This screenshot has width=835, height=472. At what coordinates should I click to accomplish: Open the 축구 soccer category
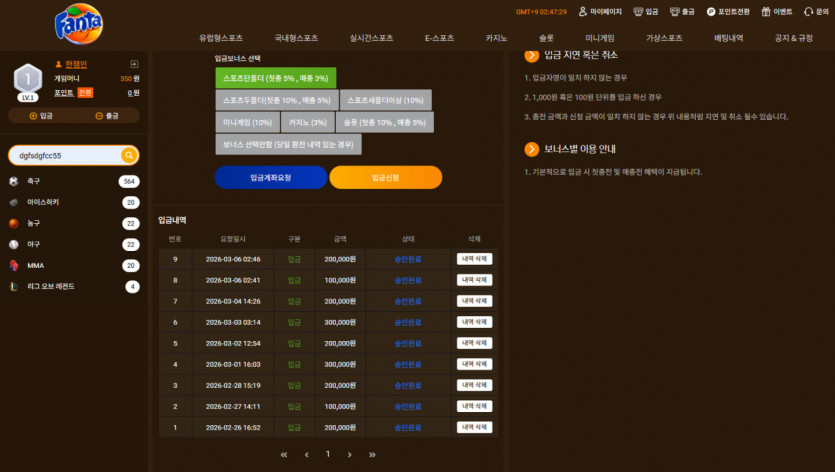[74, 181]
